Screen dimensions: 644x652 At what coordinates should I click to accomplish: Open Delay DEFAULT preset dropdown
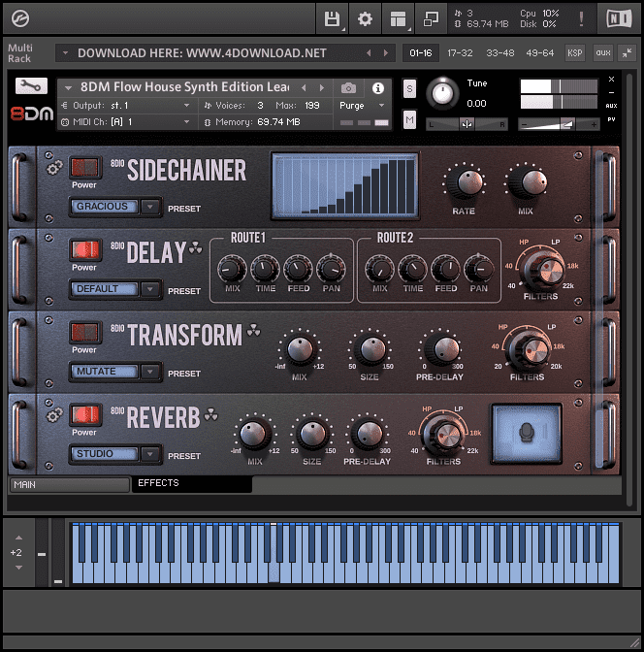click(x=150, y=289)
